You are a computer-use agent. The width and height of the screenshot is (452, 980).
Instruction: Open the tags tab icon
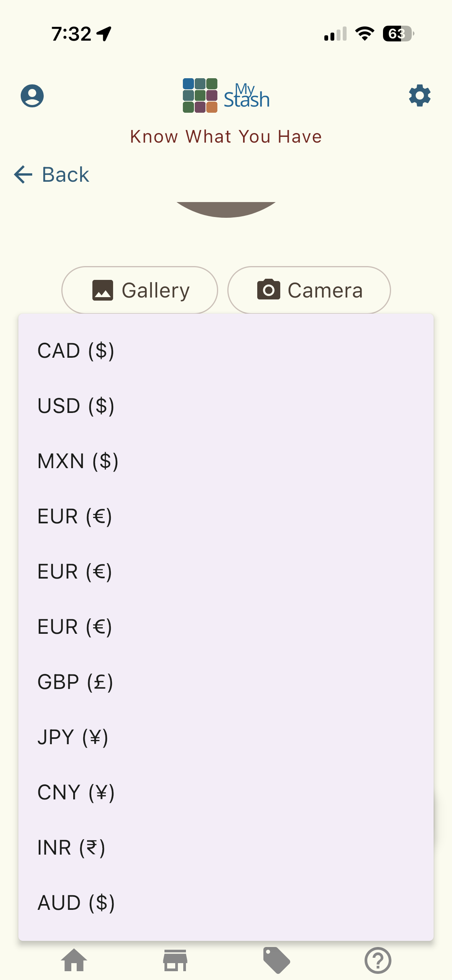pyautogui.click(x=276, y=960)
